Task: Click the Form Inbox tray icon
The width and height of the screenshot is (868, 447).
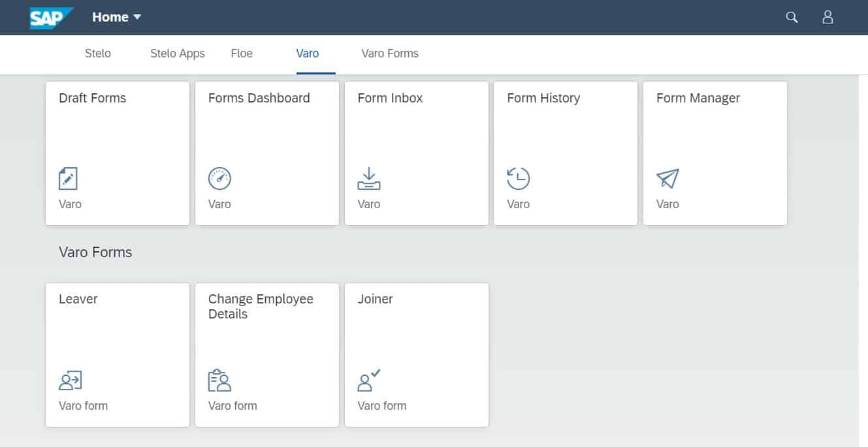Action: tap(369, 178)
